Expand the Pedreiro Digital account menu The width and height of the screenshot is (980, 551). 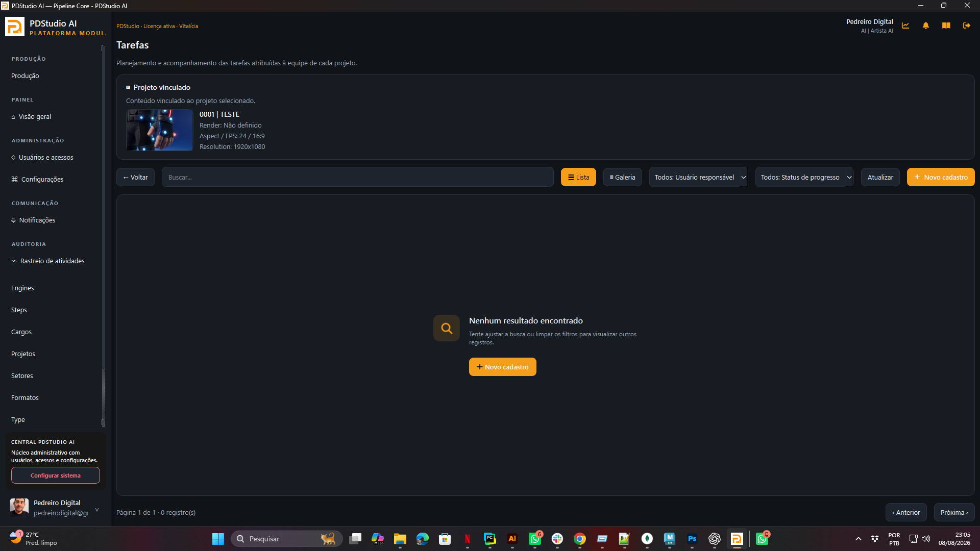[x=97, y=510]
